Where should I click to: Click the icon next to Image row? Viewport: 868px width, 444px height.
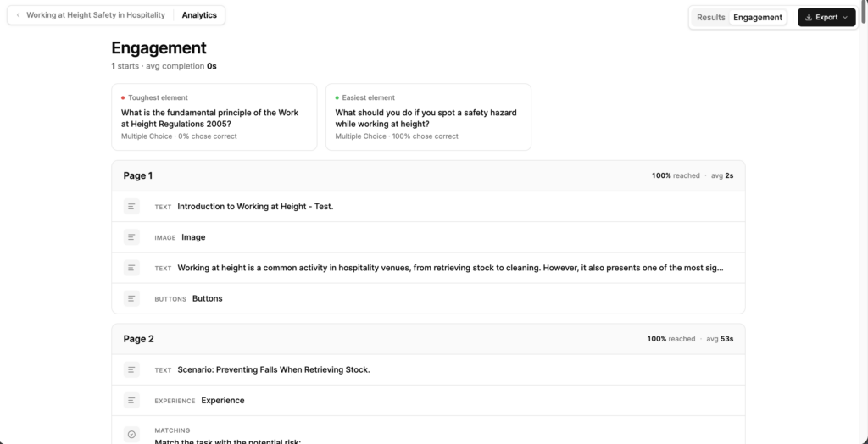(131, 237)
